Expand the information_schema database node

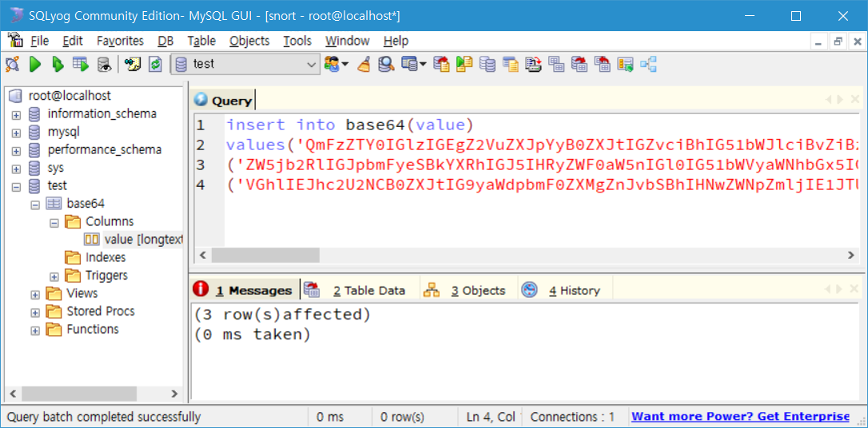pos(16,115)
